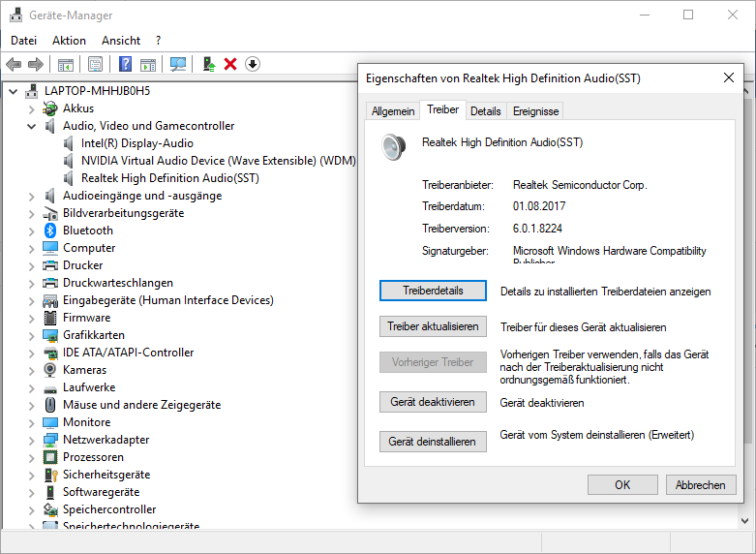Select NVIDIA Virtual Audio Device entry
The width and height of the screenshot is (756, 554).
pos(219,161)
